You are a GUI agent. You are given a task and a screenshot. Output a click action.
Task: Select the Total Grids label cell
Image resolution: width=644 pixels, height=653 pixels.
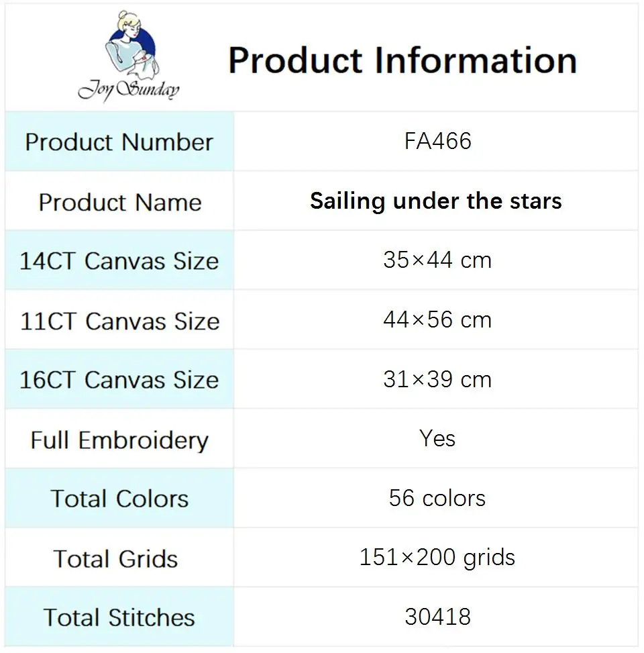point(119,558)
